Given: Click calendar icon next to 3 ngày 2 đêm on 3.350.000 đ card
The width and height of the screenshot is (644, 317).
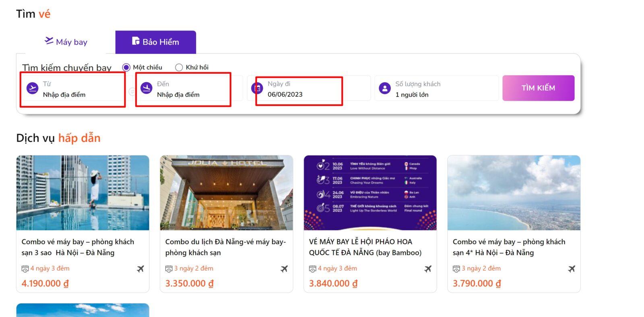Looking at the screenshot, I should click(x=169, y=269).
